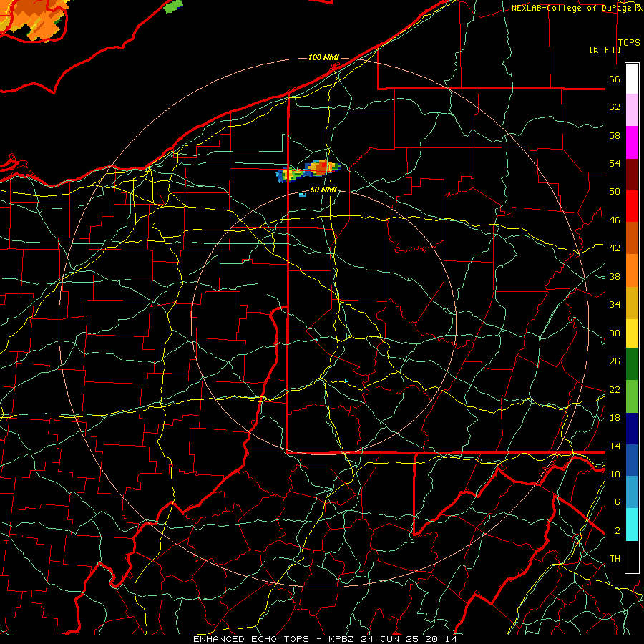
Task: Click the [K FT] units label
Action: (x=605, y=49)
